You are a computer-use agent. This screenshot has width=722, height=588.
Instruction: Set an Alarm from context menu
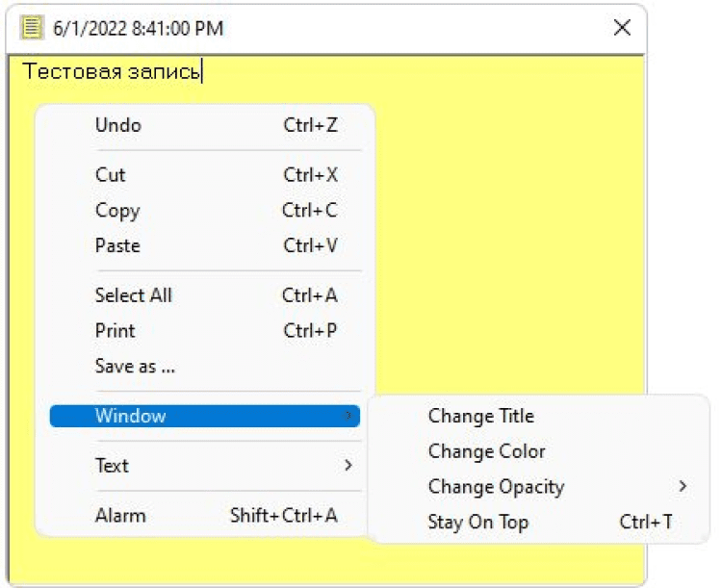tap(120, 516)
